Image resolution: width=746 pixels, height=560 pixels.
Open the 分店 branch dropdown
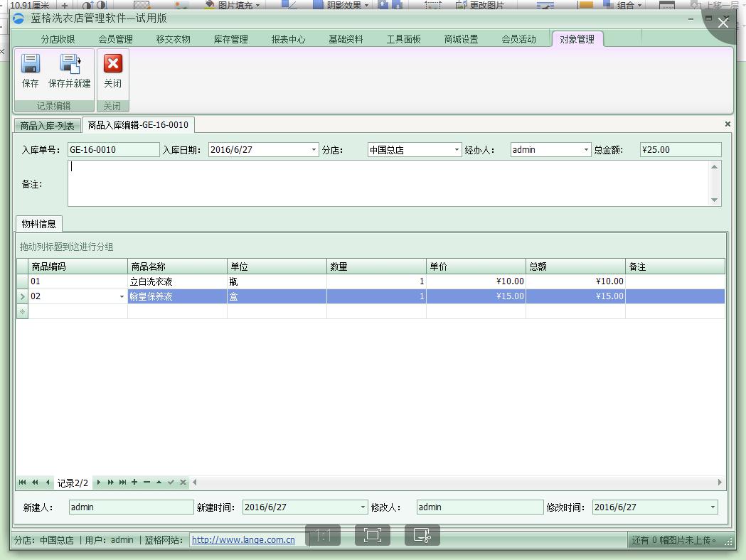coord(457,150)
